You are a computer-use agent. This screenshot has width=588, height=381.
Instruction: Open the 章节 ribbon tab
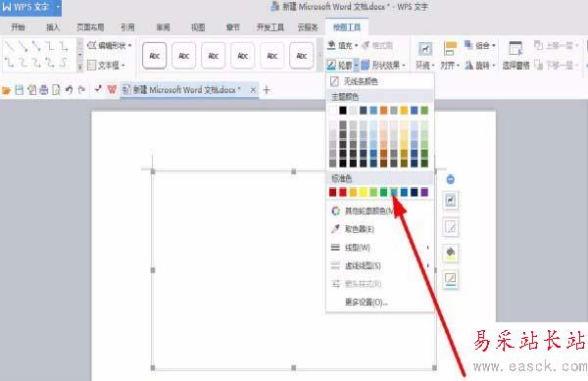[x=233, y=27]
